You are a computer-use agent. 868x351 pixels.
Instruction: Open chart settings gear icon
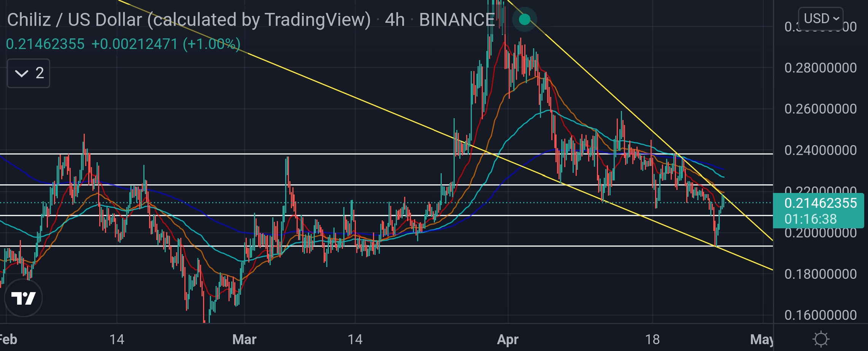coord(820,339)
